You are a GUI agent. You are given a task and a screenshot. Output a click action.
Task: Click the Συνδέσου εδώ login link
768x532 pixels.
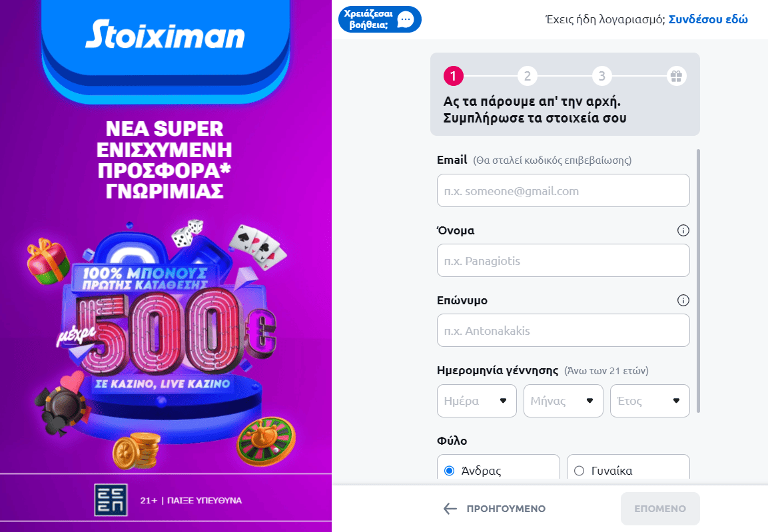(708, 19)
